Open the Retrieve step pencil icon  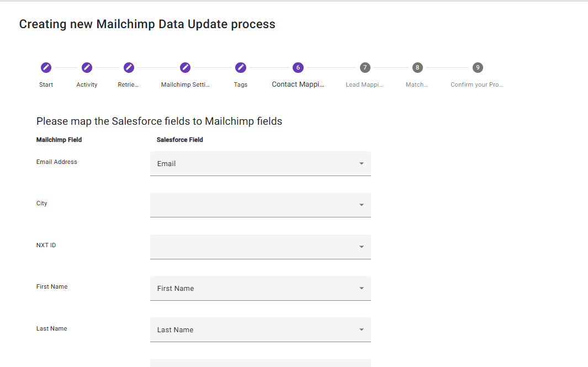pyautogui.click(x=129, y=67)
